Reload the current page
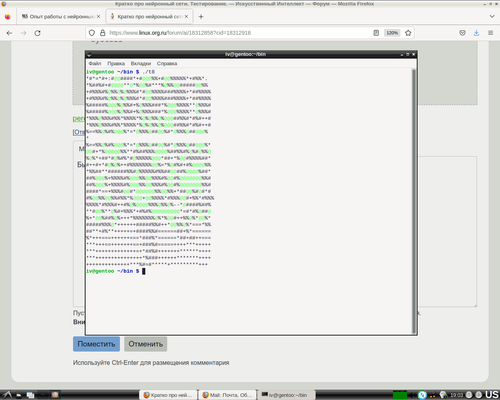The image size is (500, 400). (38, 33)
